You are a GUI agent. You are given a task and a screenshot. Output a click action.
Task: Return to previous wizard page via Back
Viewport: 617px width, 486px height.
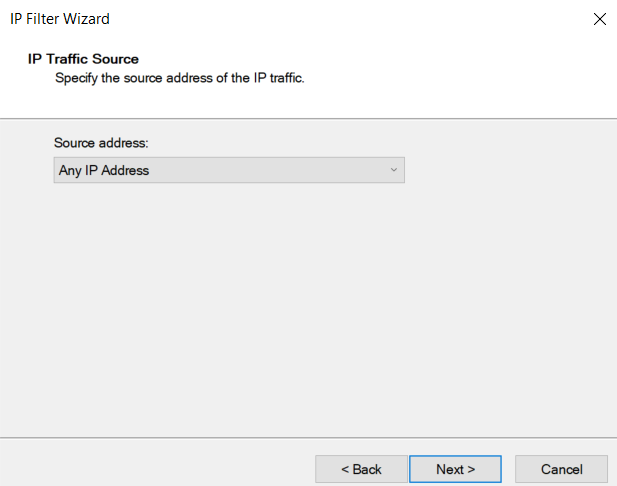[361, 469]
